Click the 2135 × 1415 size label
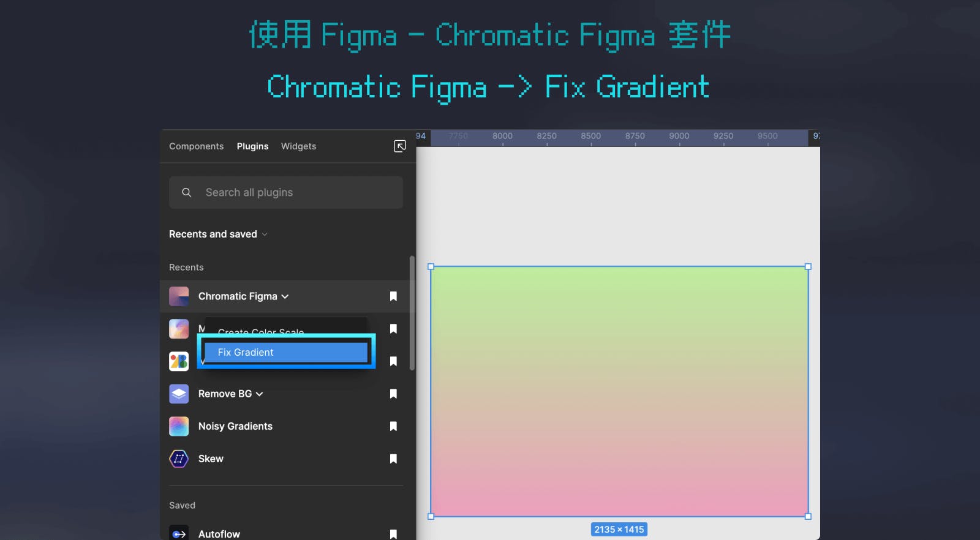The width and height of the screenshot is (980, 540). [619, 530]
